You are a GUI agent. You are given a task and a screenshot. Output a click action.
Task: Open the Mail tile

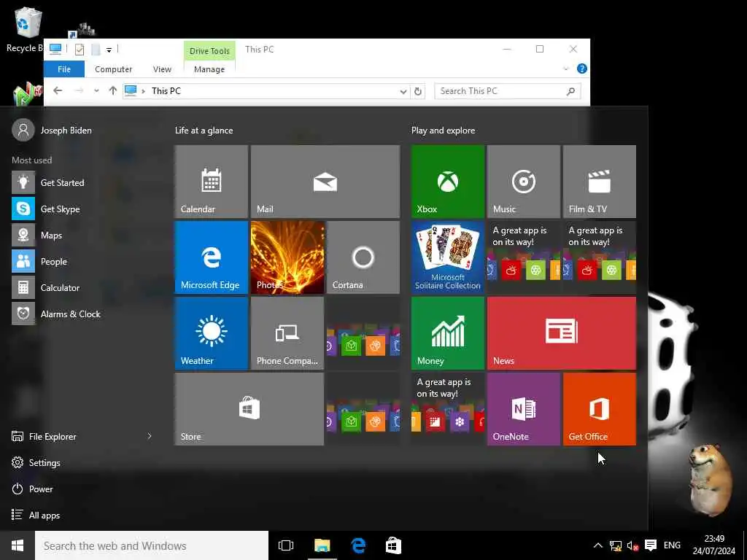pyautogui.click(x=325, y=182)
